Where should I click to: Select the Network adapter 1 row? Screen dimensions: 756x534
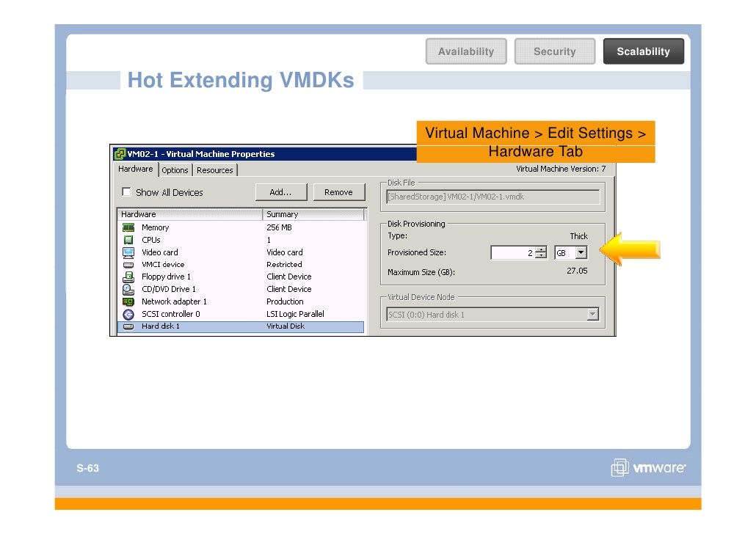241,301
